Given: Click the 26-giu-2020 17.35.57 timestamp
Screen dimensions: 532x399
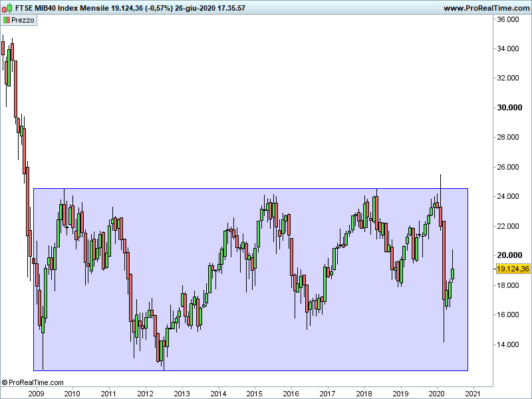Looking at the screenshot, I should click(x=209, y=8).
